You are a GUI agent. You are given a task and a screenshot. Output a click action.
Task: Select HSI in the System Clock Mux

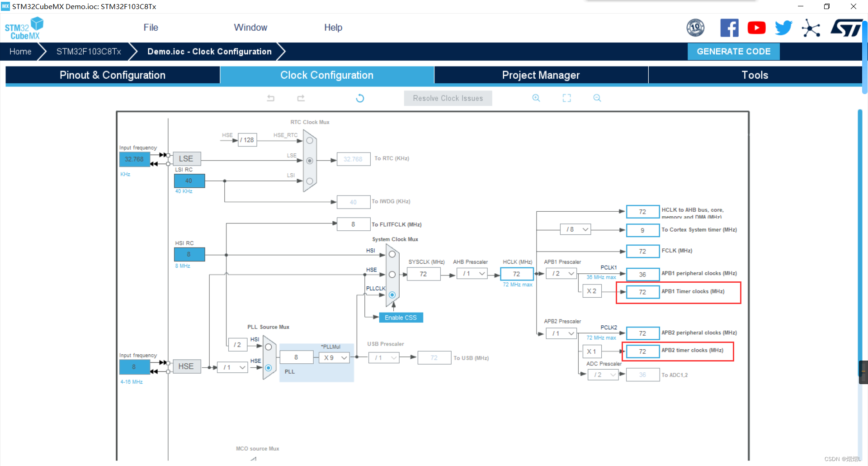coord(392,254)
